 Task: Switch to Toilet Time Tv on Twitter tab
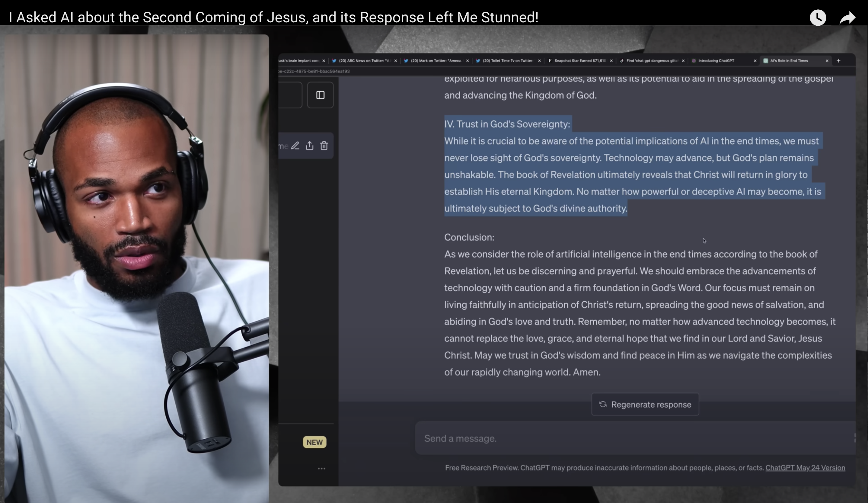[508, 61]
